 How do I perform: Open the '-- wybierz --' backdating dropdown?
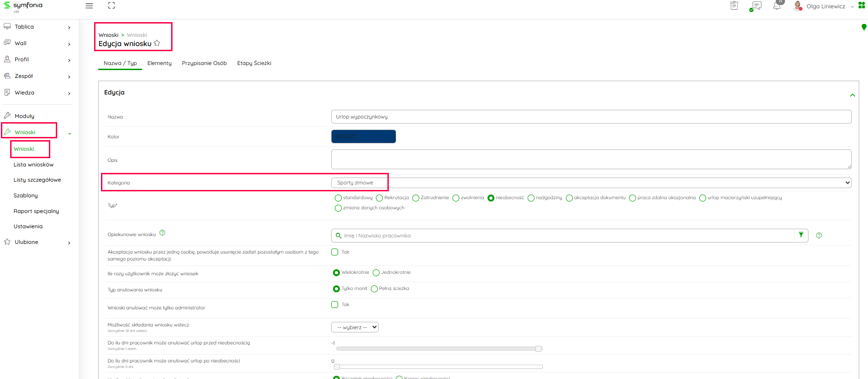click(355, 327)
